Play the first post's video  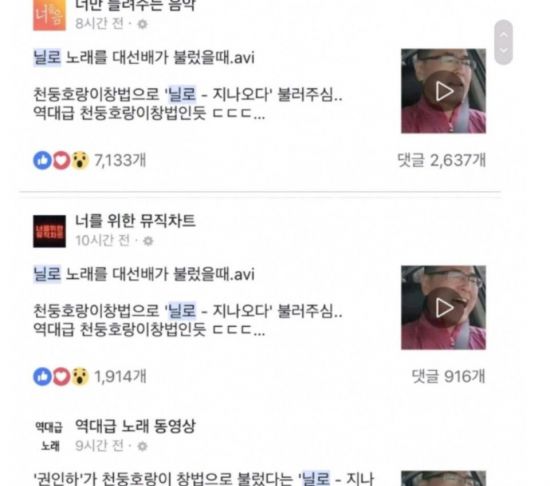444,91
